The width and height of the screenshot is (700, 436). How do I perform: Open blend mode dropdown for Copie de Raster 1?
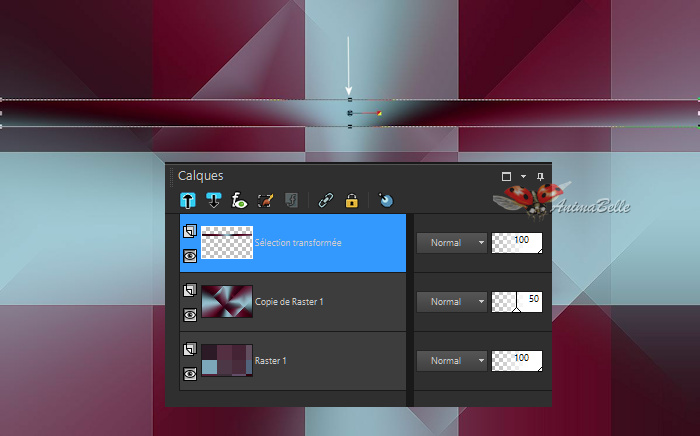click(451, 302)
